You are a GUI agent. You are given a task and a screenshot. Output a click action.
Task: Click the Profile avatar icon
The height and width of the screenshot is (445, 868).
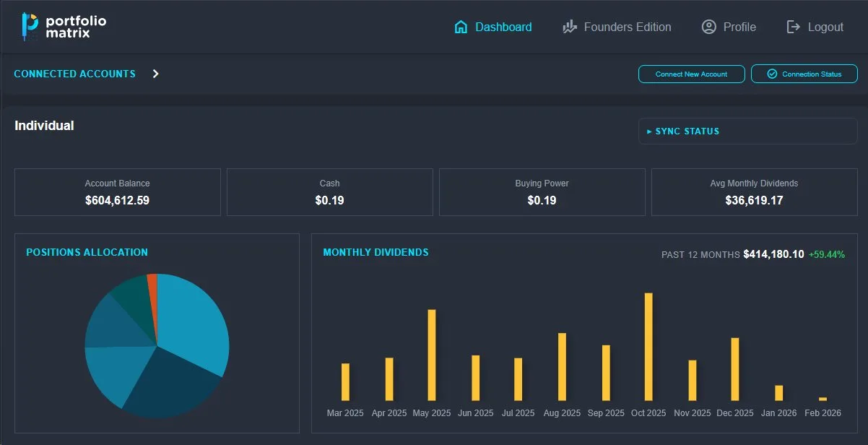(x=708, y=26)
